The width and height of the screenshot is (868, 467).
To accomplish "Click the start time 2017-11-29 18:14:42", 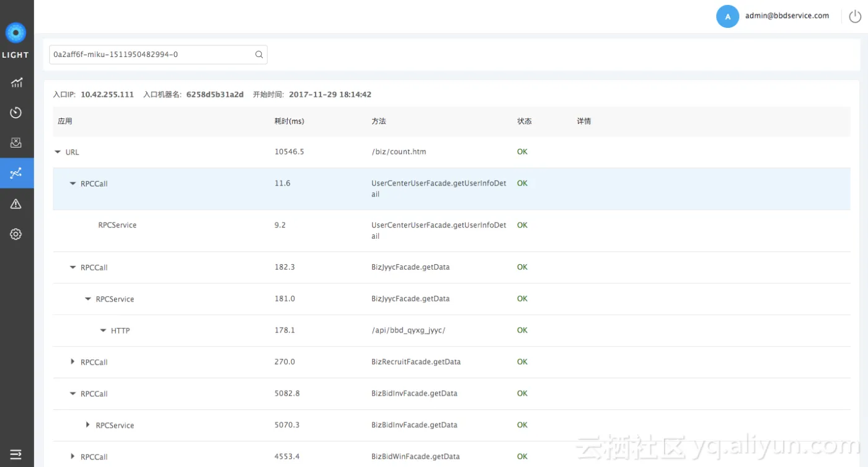I will click(x=330, y=95).
